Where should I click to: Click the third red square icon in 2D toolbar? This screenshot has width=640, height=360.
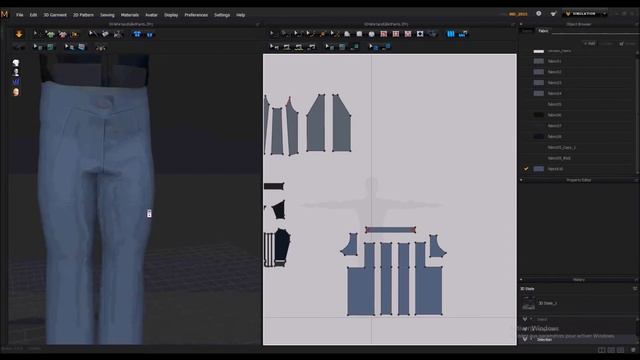(x=408, y=34)
